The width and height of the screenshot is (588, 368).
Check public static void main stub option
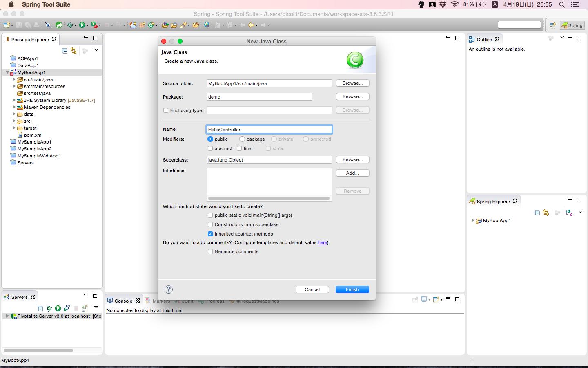210,215
